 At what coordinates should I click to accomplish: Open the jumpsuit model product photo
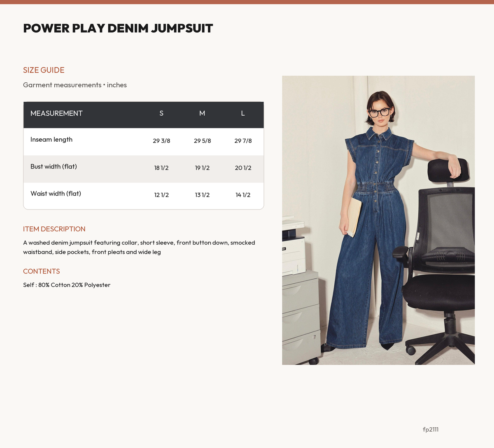pos(378,220)
